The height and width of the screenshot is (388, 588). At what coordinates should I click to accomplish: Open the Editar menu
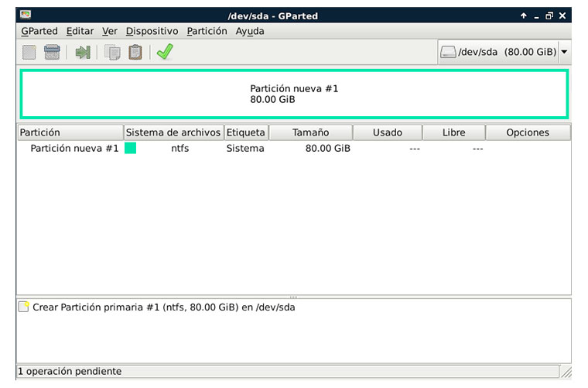tap(80, 31)
